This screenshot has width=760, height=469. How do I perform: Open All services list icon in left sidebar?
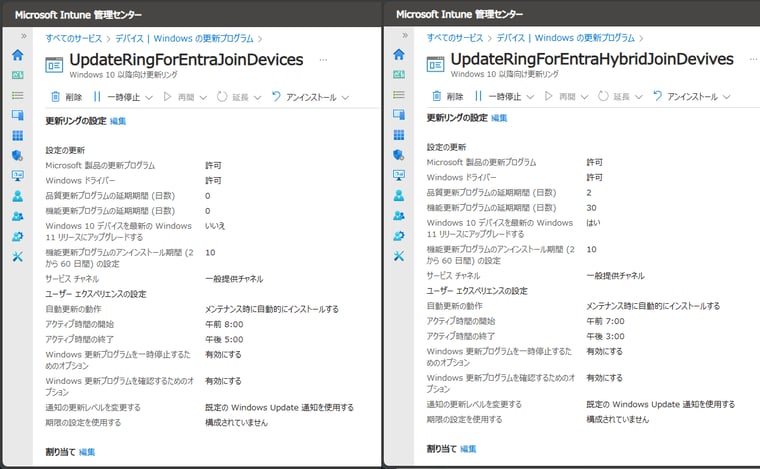(x=17, y=95)
